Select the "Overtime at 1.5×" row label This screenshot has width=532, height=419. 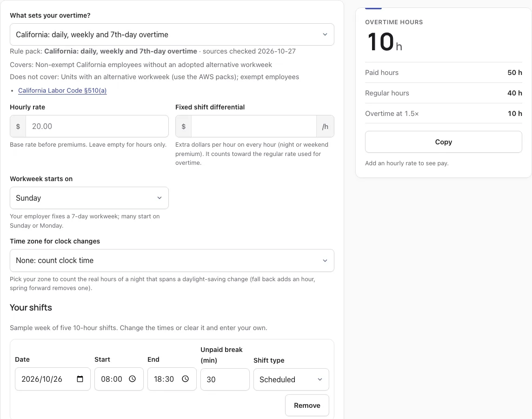click(x=392, y=114)
